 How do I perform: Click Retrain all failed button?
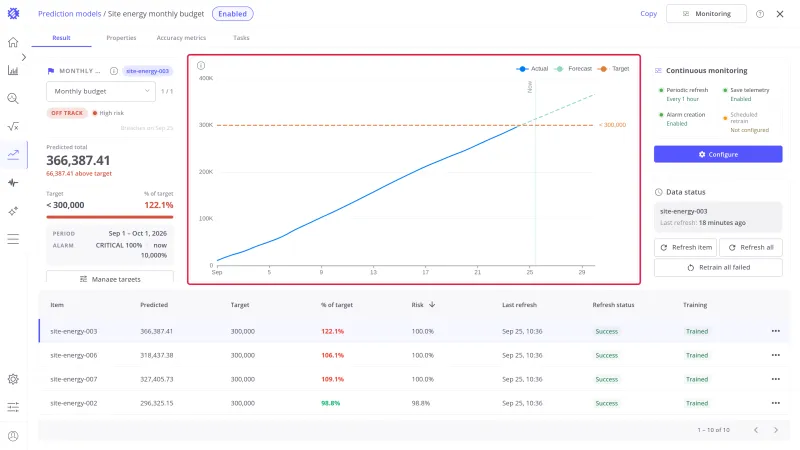tap(718, 267)
